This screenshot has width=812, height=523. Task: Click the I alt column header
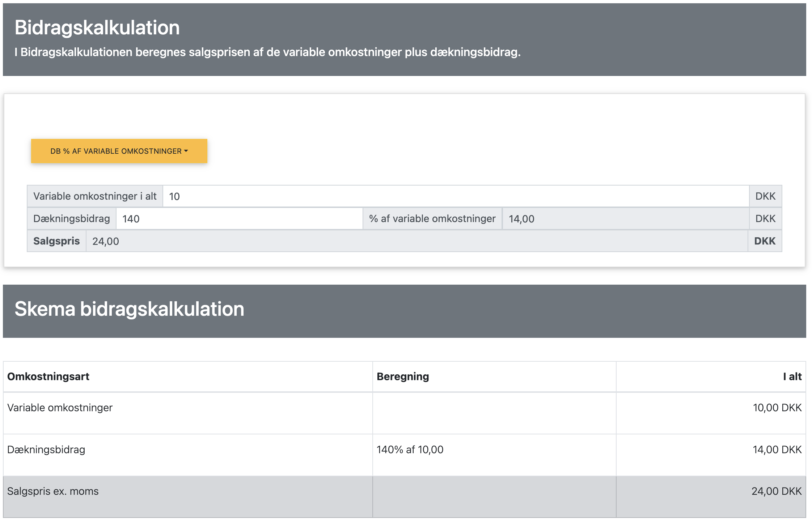pyautogui.click(x=792, y=377)
